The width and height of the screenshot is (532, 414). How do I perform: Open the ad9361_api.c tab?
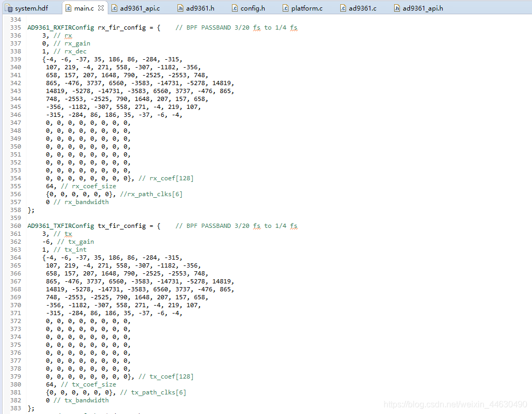click(136, 8)
